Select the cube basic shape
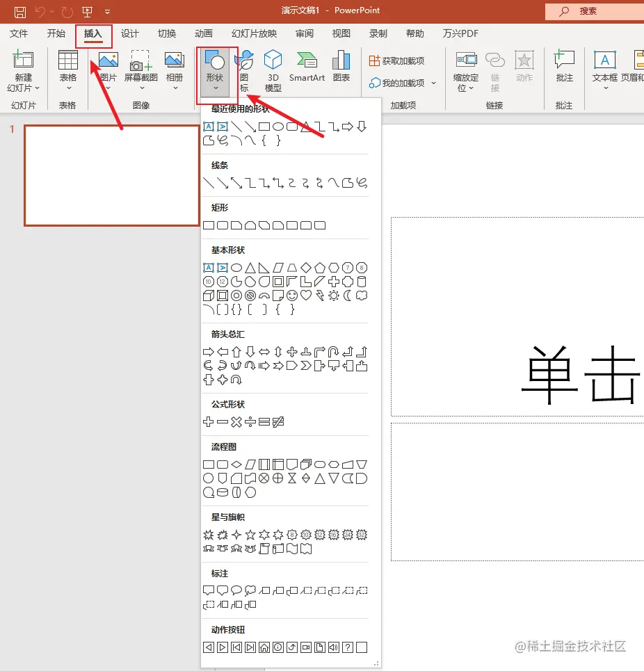Viewport: 644px width, 671px height. click(209, 296)
